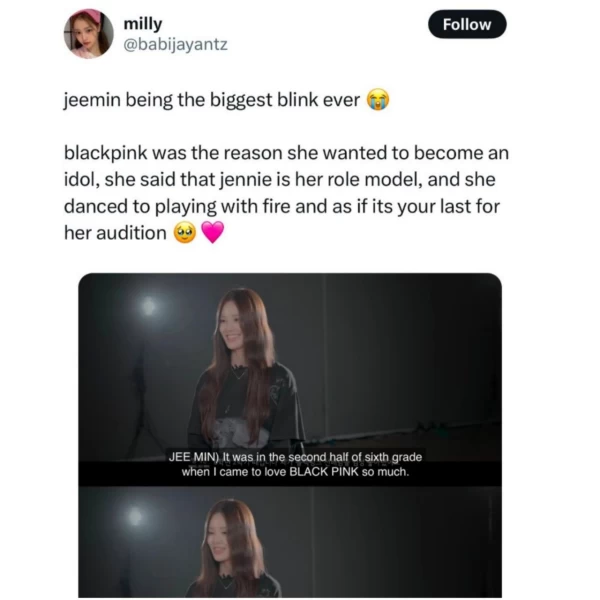600x600 pixels.
Task: Click the word 'blackpink' in the tweet
Action: point(106,153)
